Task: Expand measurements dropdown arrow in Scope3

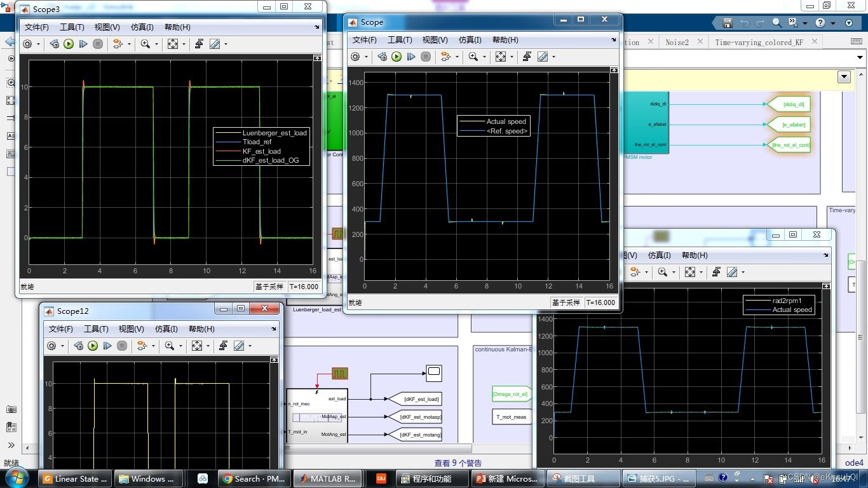Action: pos(226,44)
